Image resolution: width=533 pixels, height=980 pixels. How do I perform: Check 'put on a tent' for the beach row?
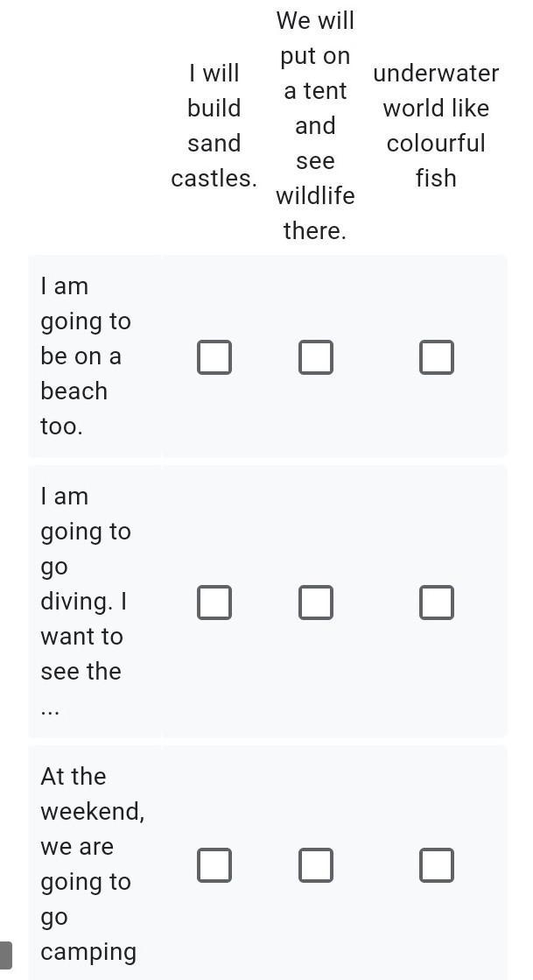[316, 357]
